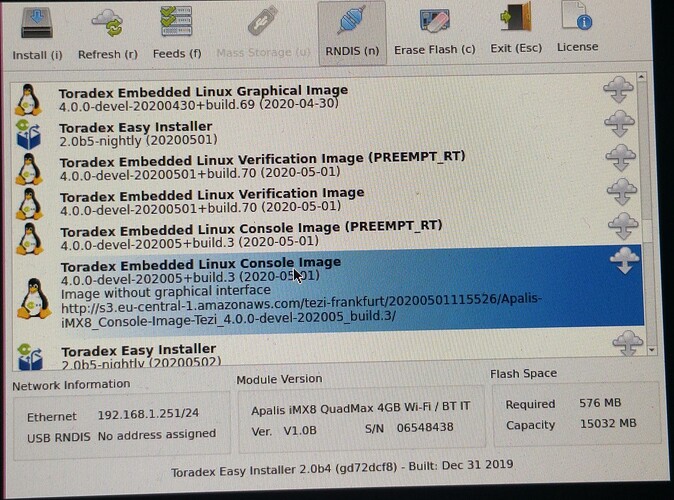Click Ethernet address 192.168.1.251/24
Viewport: 674px width, 500px height.
(x=148, y=414)
